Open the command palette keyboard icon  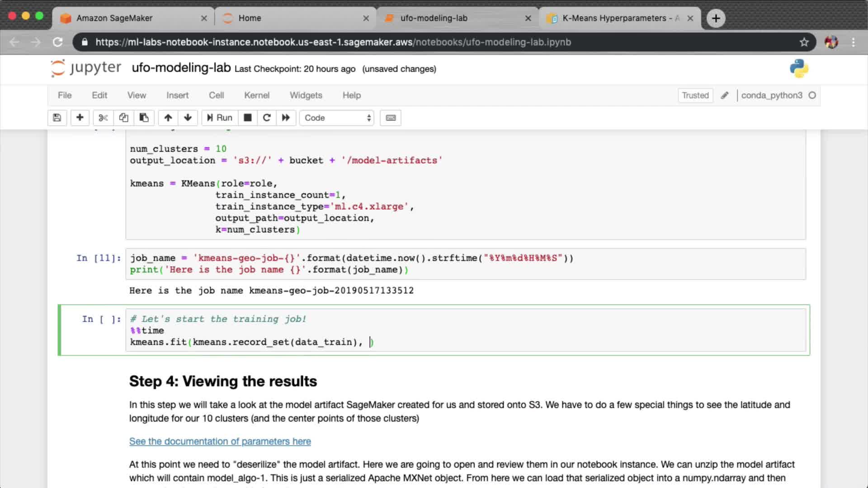pyautogui.click(x=391, y=118)
